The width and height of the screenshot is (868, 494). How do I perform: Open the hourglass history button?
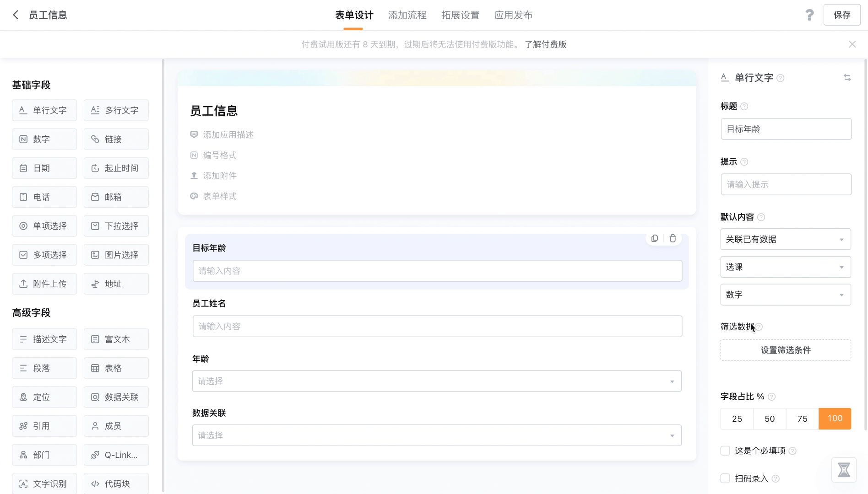click(844, 470)
